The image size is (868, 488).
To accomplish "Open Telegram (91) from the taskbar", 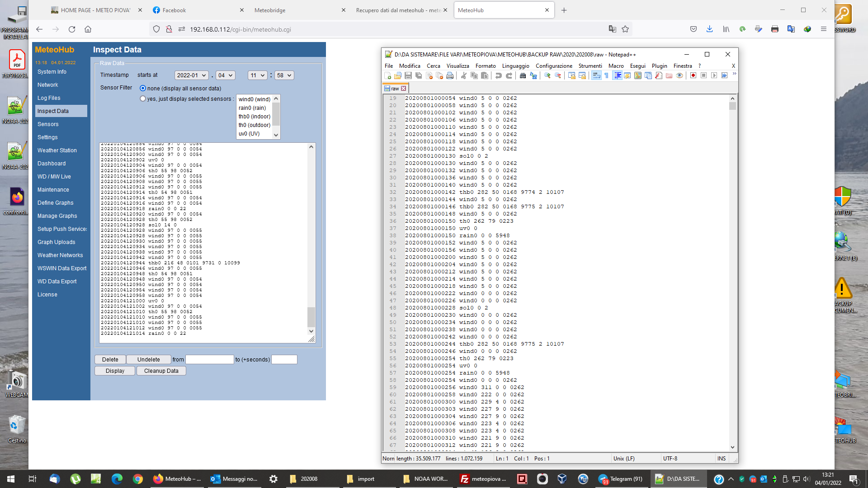I will [x=621, y=479].
